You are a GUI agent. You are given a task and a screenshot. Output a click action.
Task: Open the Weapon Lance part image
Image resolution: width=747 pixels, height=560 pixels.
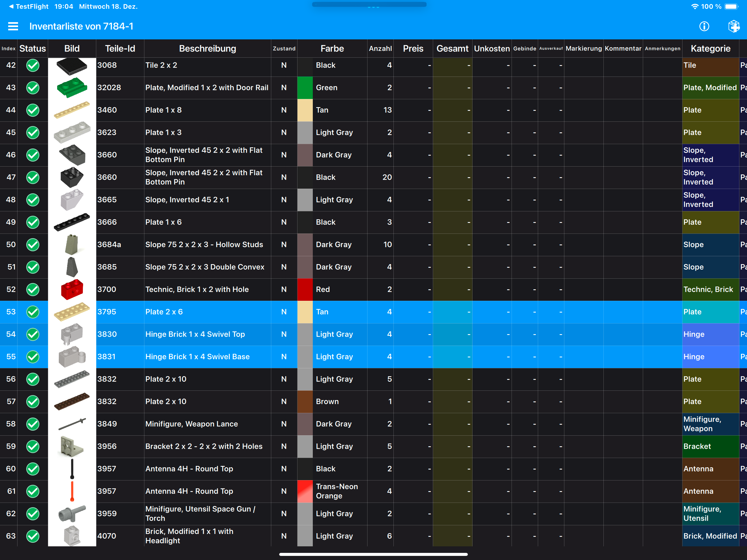click(x=72, y=424)
